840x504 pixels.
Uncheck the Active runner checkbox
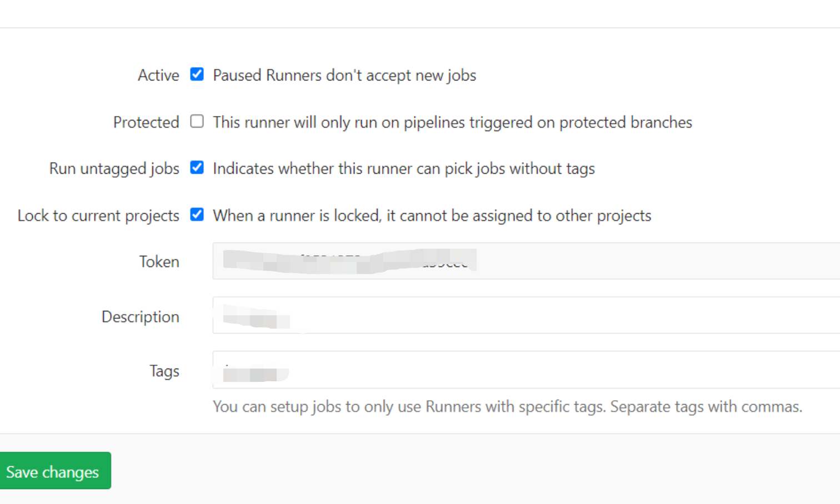pos(197,74)
